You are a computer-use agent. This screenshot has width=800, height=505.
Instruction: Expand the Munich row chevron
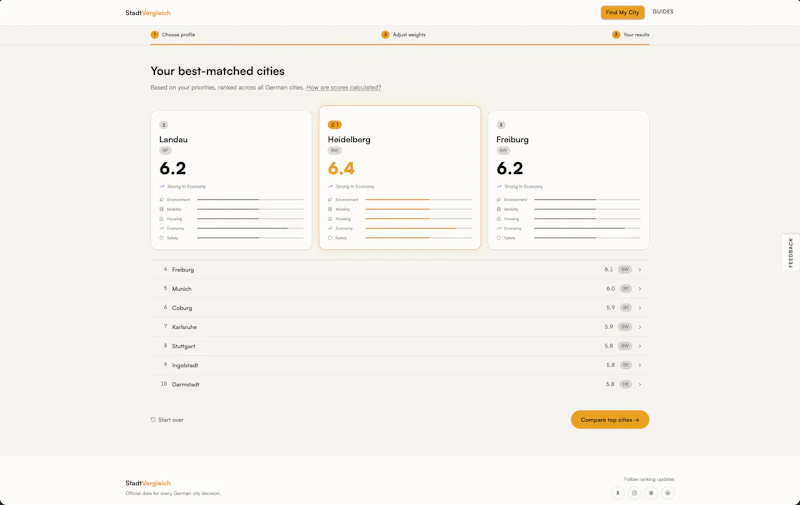point(640,289)
